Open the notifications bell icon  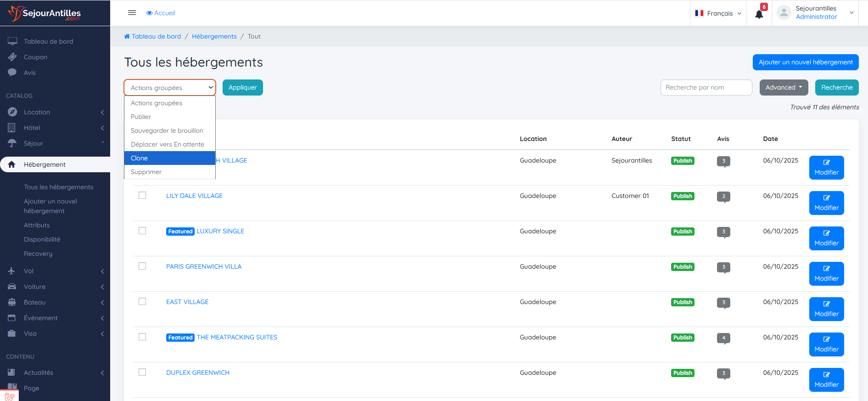point(759,14)
